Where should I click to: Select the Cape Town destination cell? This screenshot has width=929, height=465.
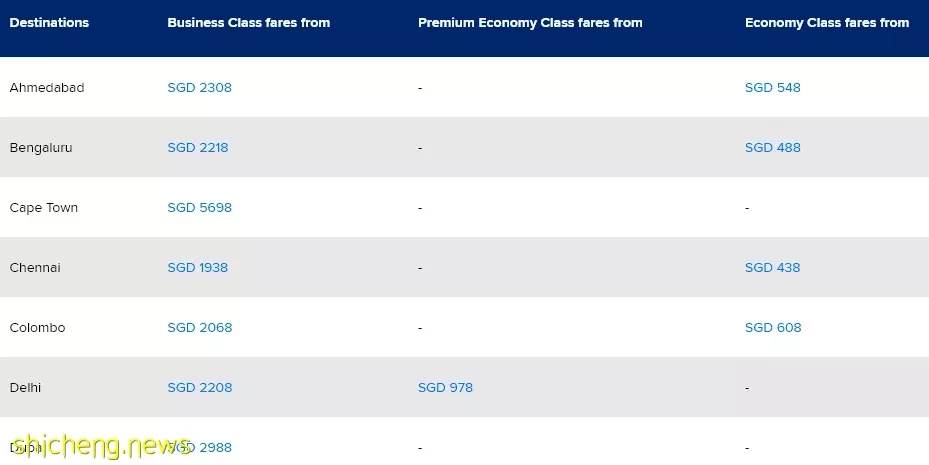click(x=43, y=208)
